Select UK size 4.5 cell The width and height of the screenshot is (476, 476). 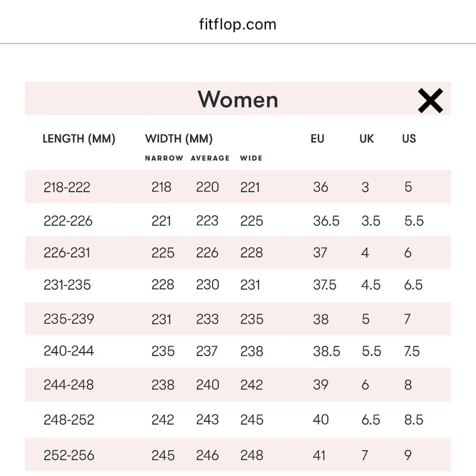tap(370, 285)
